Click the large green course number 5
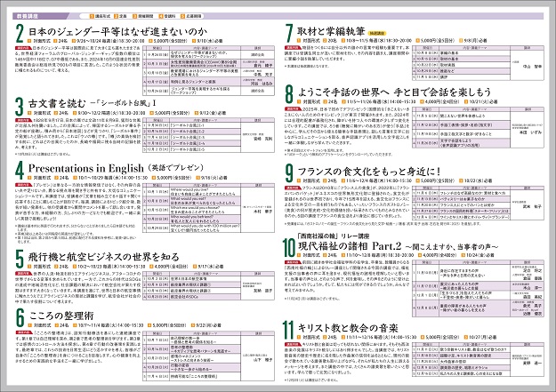Image resolution: width=556 pixels, height=392 pixels. [x=20, y=259]
